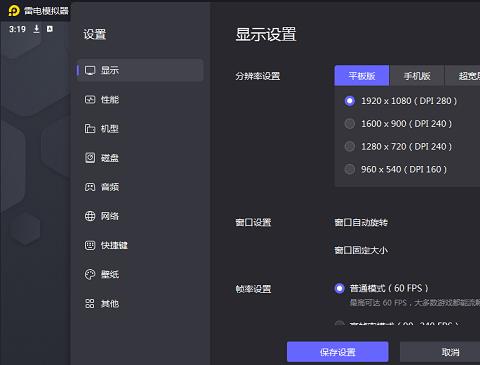Click the 窗口自动旋转 label
Screen dimensions: 480x365
pos(361,222)
